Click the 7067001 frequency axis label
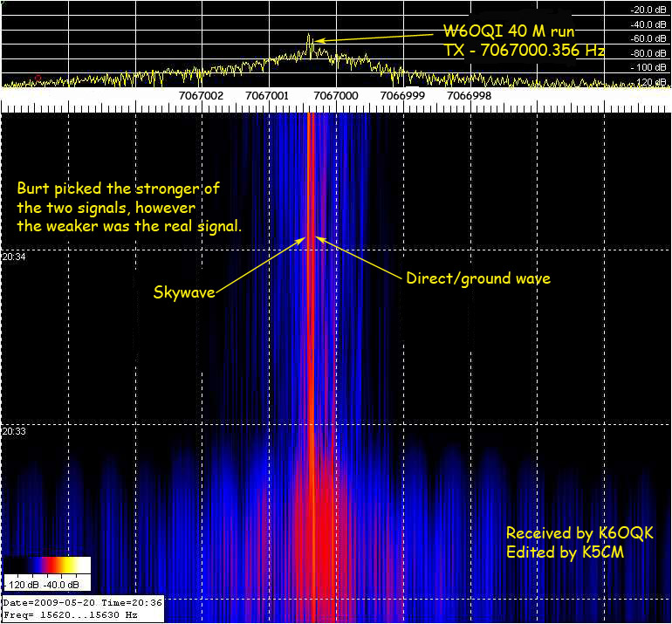672x624 pixels. point(268,94)
